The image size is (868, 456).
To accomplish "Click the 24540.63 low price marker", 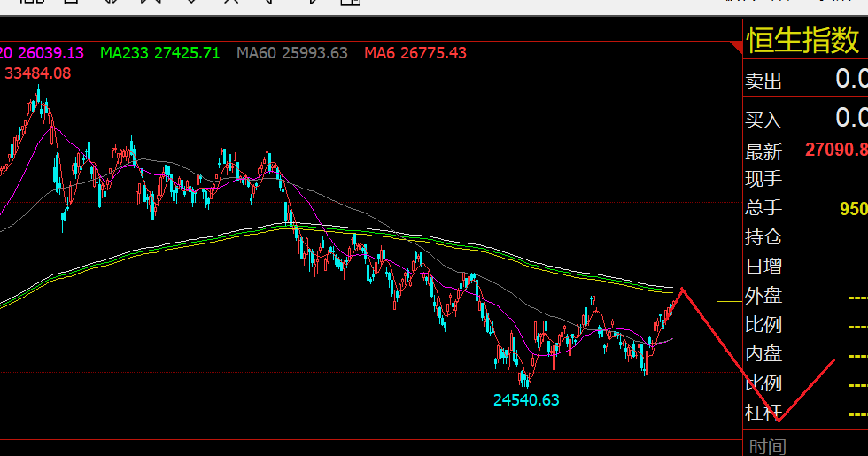I will point(526,400).
